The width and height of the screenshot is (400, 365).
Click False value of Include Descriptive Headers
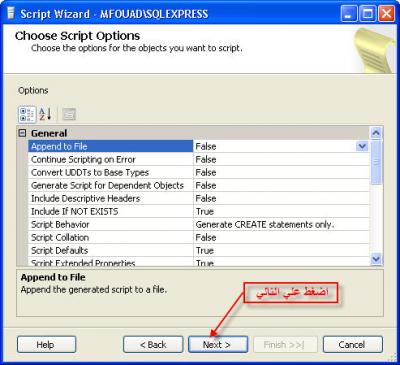281,198
